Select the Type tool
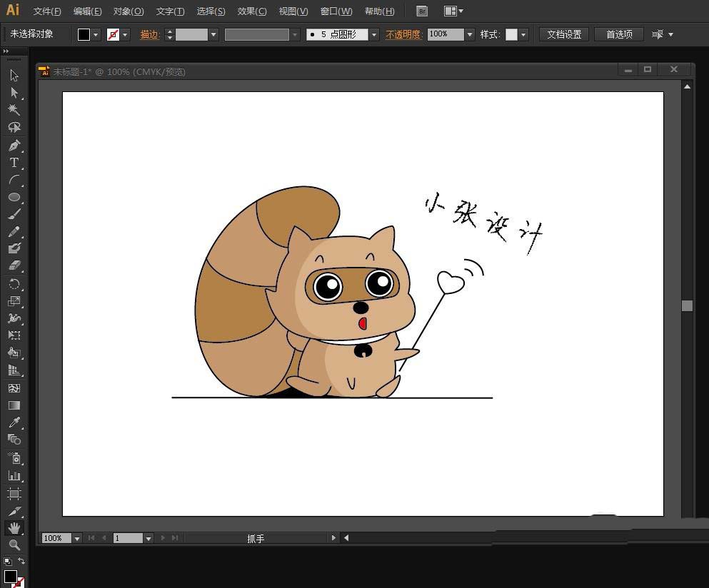The image size is (709, 588). [x=14, y=163]
